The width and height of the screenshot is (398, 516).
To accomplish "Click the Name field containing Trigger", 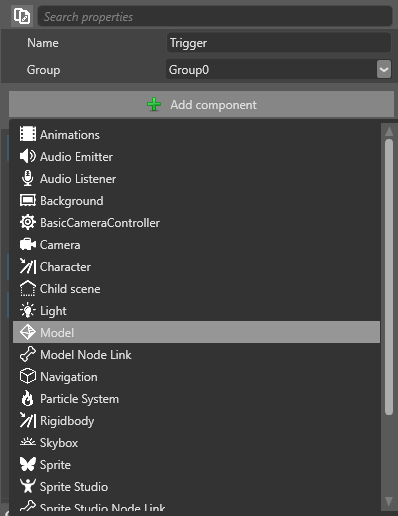I will [278, 43].
